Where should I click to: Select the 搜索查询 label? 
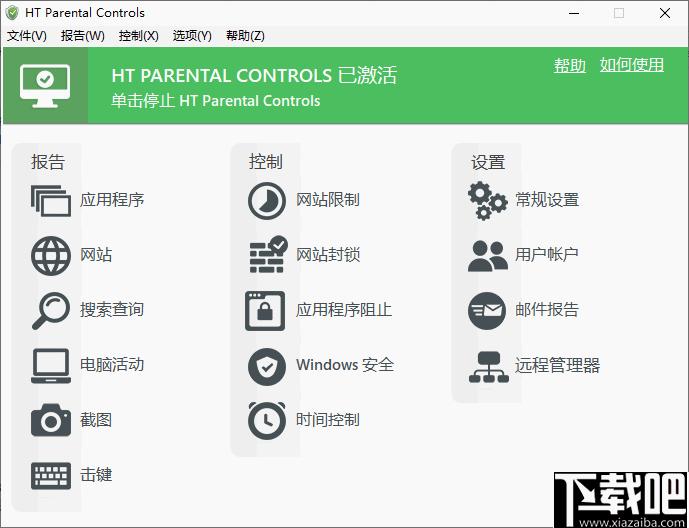[112, 310]
